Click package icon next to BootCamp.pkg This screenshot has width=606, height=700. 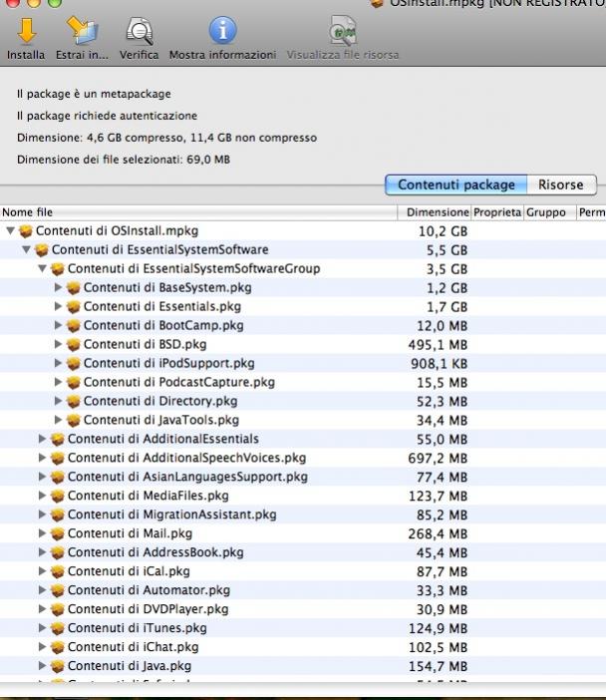coord(73,325)
